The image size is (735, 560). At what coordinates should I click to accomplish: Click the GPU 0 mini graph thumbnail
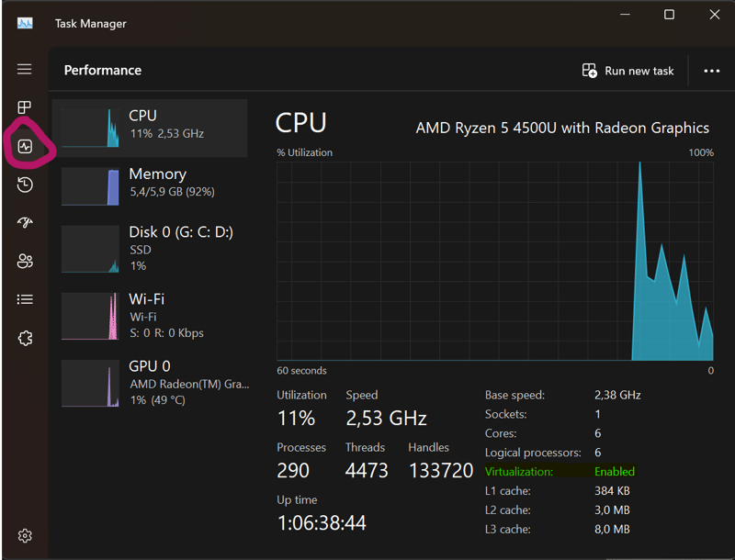(90, 383)
